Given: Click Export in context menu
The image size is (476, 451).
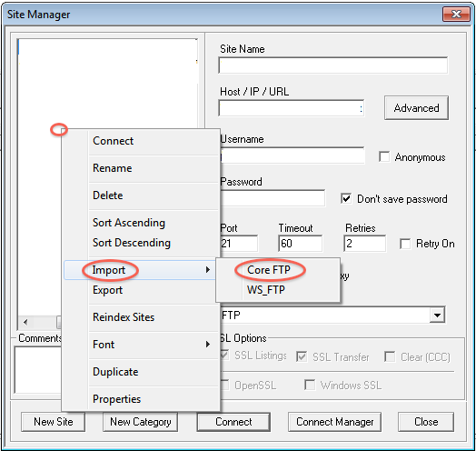Looking at the screenshot, I should [x=107, y=290].
